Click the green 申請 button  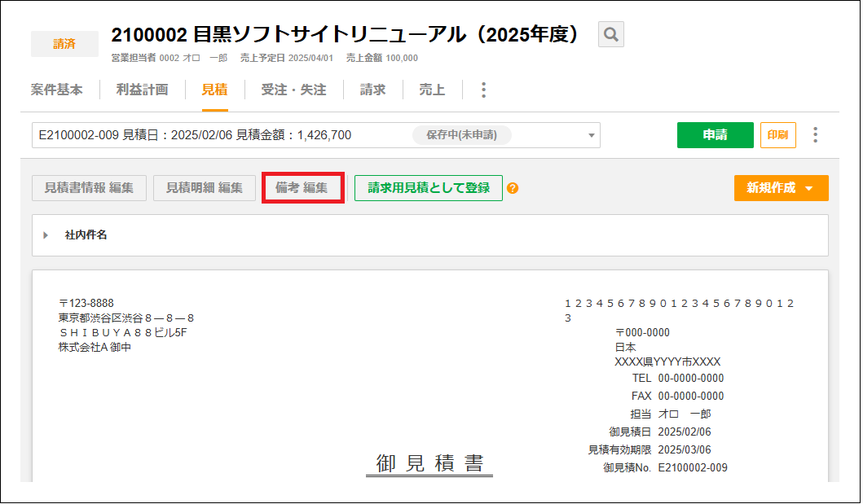coord(715,135)
